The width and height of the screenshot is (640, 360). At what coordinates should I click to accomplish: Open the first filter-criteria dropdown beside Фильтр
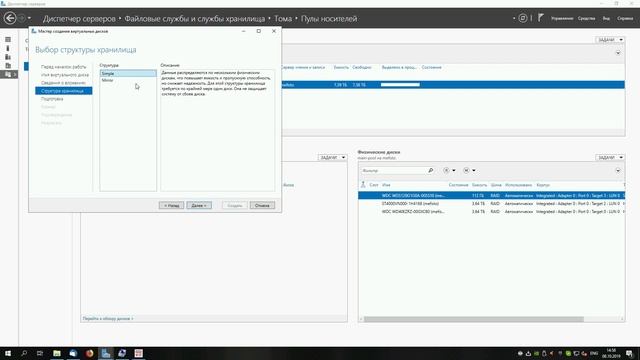coord(449,171)
